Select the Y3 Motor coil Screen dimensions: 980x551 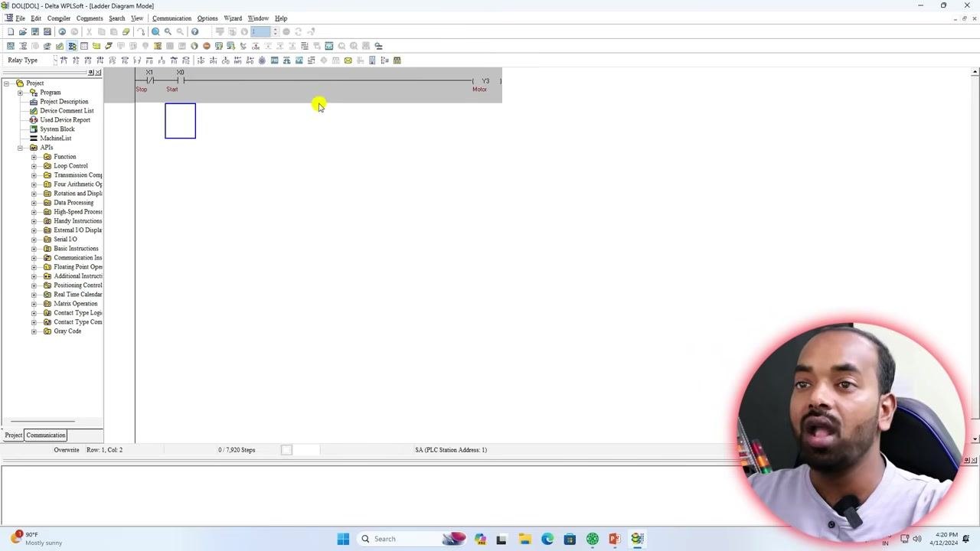coord(485,81)
